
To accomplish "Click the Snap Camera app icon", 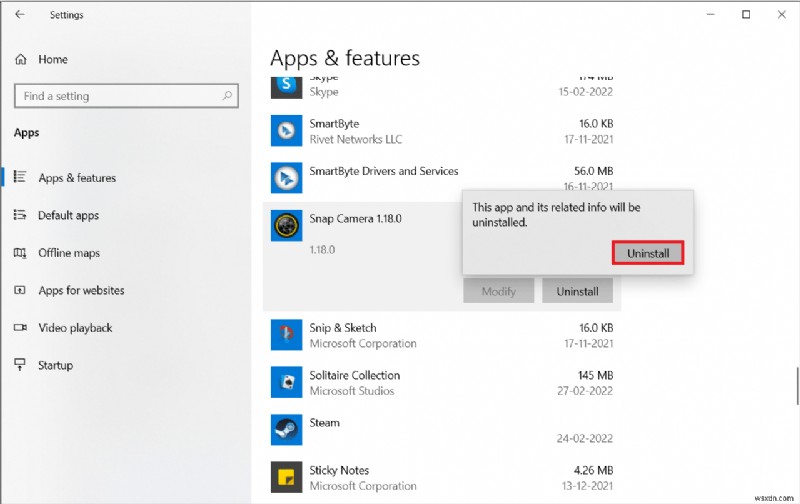I will click(286, 226).
